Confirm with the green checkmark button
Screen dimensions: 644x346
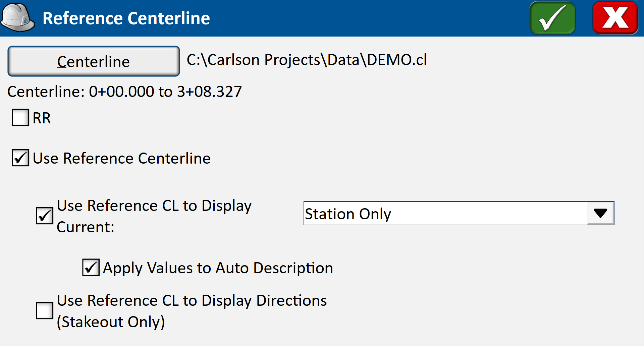(x=552, y=18)
